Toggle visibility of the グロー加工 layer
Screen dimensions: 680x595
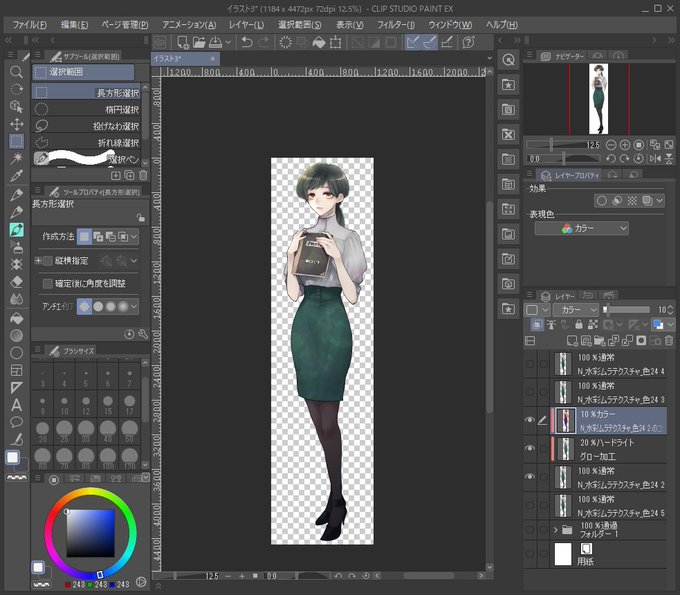click(530, 448)
